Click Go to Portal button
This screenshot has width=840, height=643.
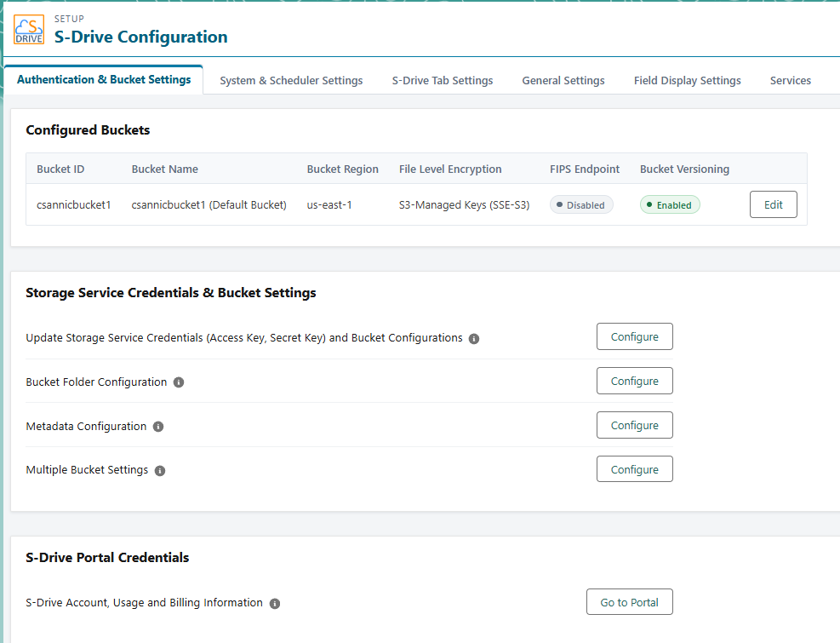pyautogui.click(x=630, y=602)
